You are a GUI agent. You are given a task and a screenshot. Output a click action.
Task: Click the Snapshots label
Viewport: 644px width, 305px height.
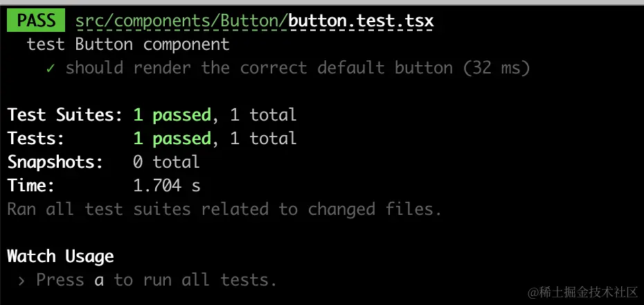click(55, 162)
